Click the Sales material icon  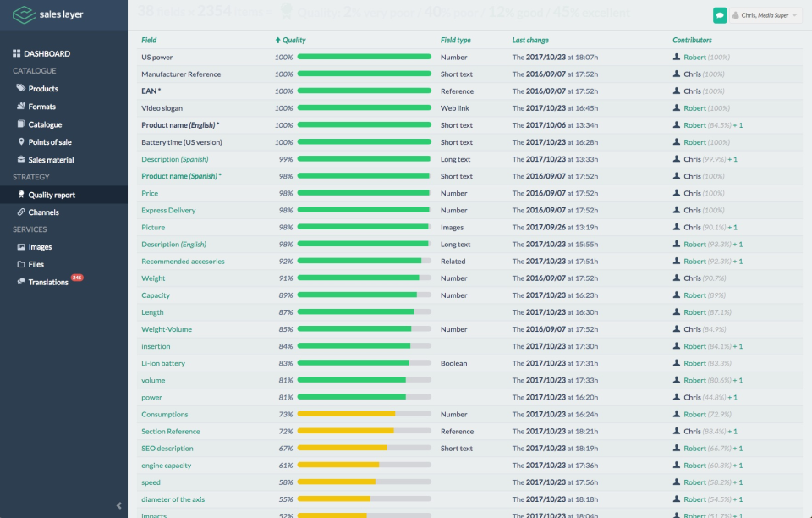21,159
